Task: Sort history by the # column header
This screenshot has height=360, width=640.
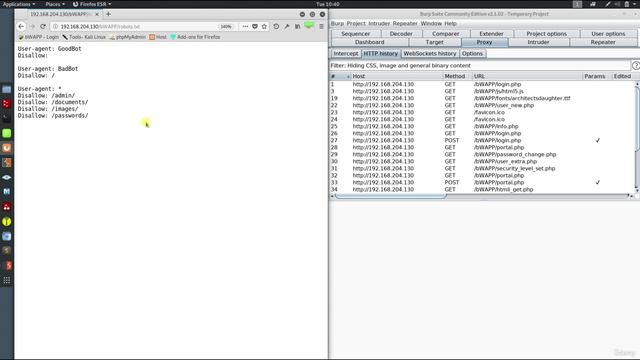Action: point(340,76)
